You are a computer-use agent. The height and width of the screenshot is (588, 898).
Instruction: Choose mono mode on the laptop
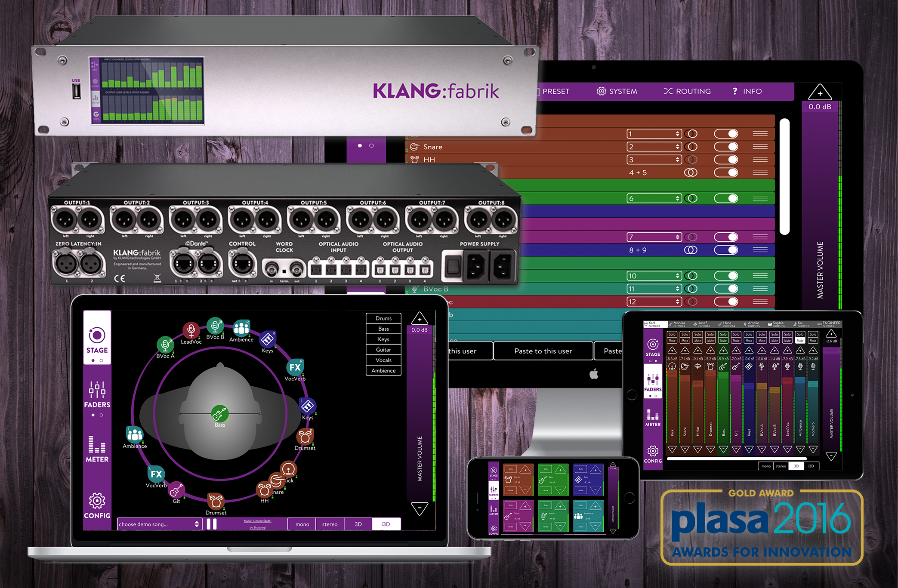pos(302,524)
